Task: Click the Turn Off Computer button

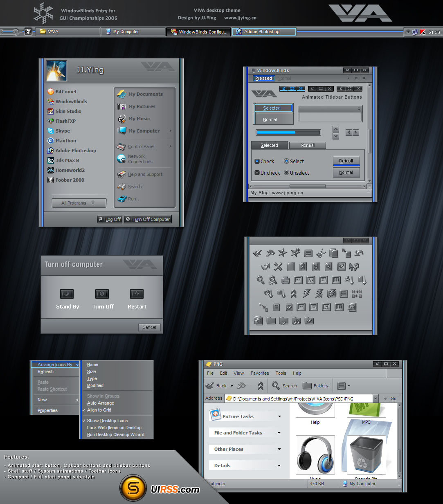Action: (148, 219)
